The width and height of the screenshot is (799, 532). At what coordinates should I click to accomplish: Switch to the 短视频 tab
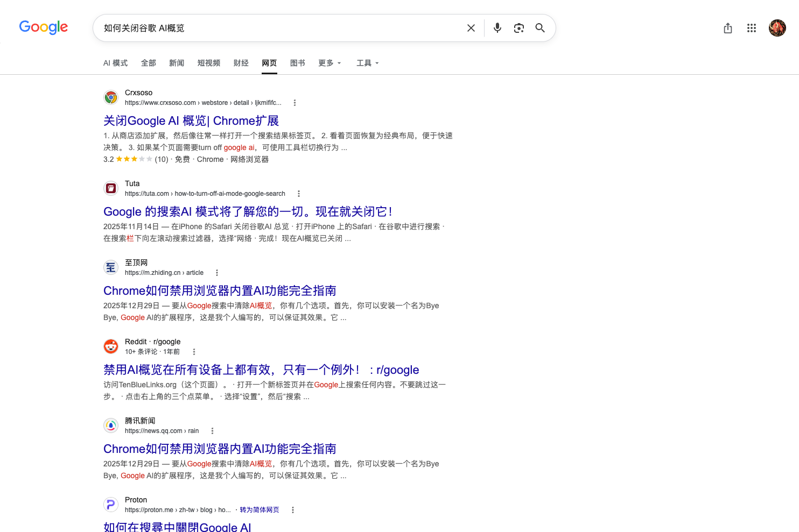[x=209, y=63]
